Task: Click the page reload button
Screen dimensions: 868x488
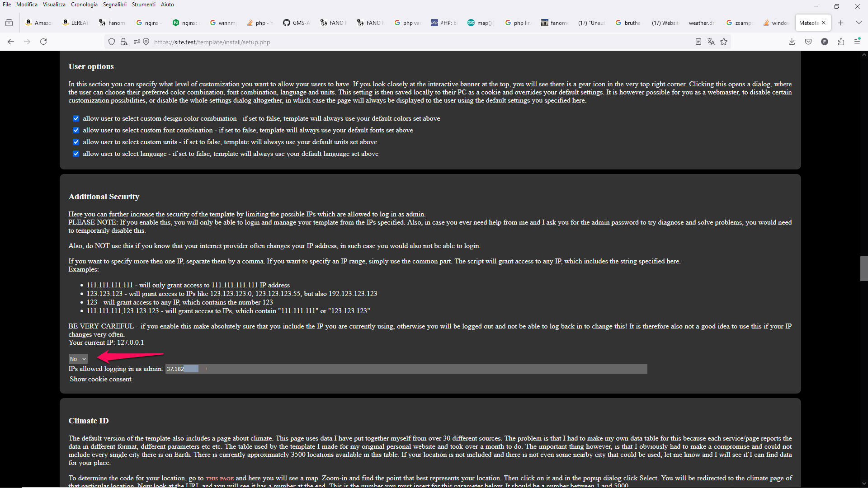Action: (x=43, y=42)
